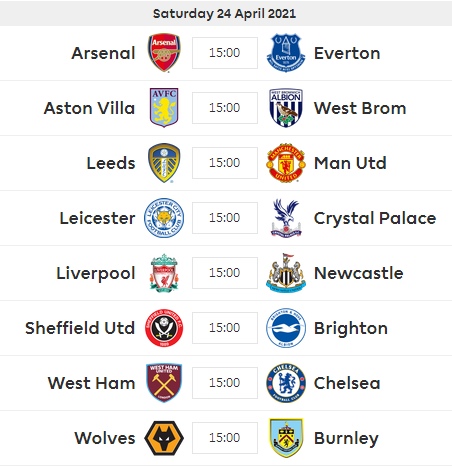Open the West Ham vs Chelsea kickoff time
Screen dimensions: 452x468
click(225, 383)
